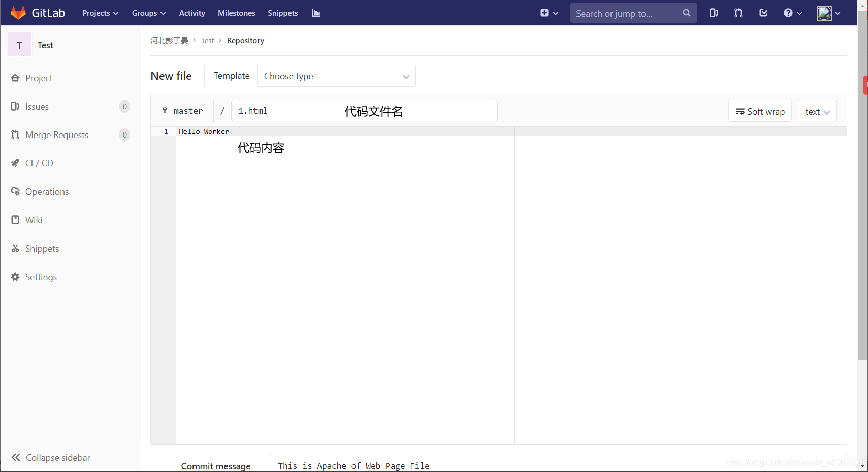Image resolution: width=868 pixels, height=472 pixels.
Task: Click the collapse sidebar double-chevron icon
Action: [16, 457]
